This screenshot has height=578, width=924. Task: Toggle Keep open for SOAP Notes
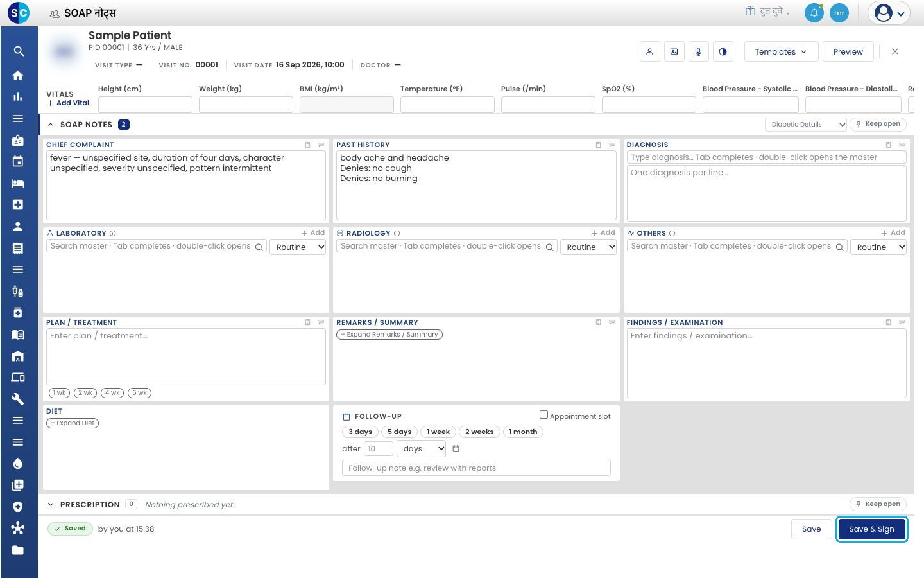click(x=877, y=124)
